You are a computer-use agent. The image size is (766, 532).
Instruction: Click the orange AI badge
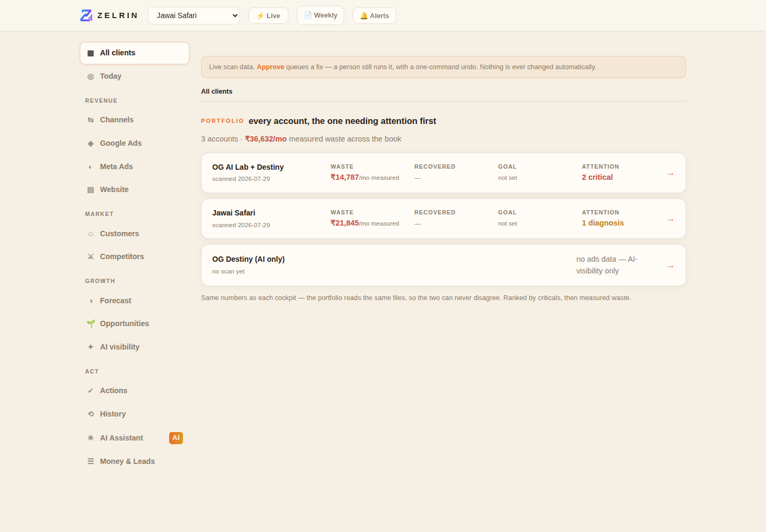pyautogui.click(x=176, y=438)
